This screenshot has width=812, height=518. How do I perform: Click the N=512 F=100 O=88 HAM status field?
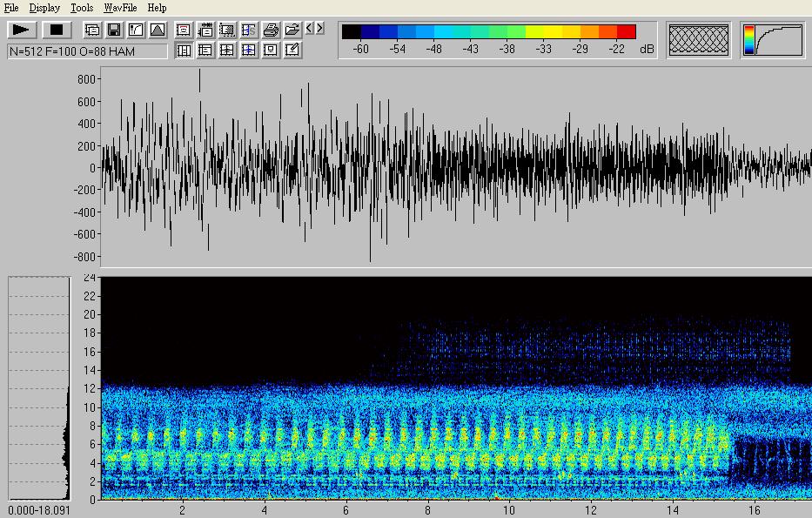pyautogui.click(x=87, y=50)
